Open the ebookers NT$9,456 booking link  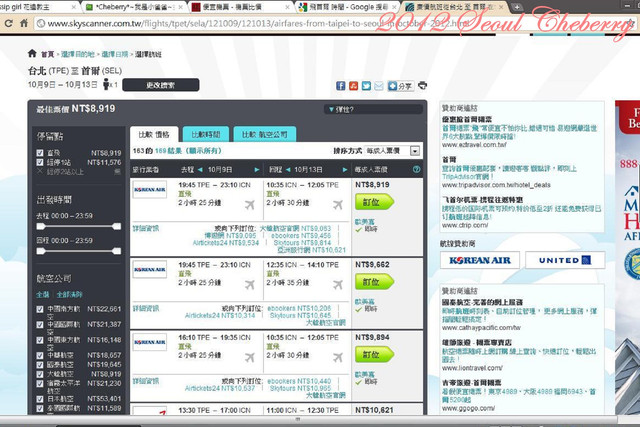301,236
